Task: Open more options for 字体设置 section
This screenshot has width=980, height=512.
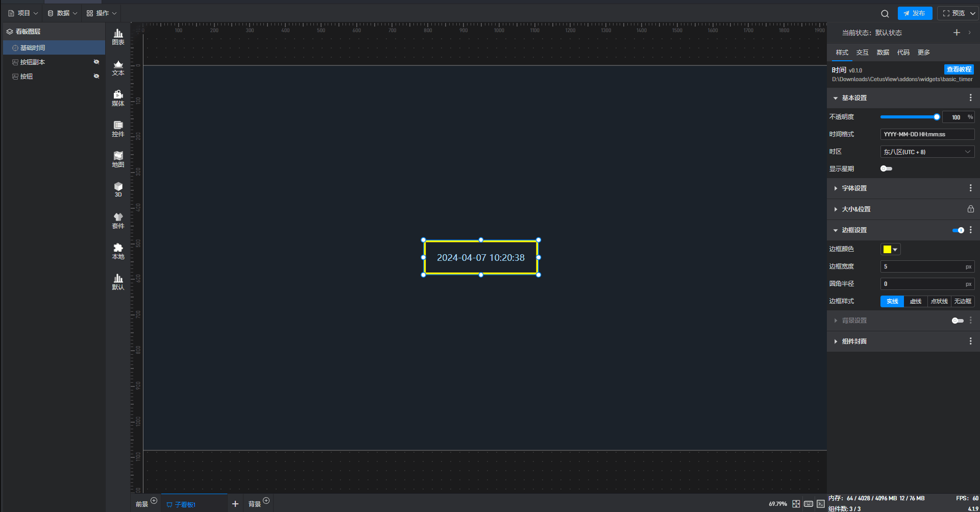Action: 970,188
